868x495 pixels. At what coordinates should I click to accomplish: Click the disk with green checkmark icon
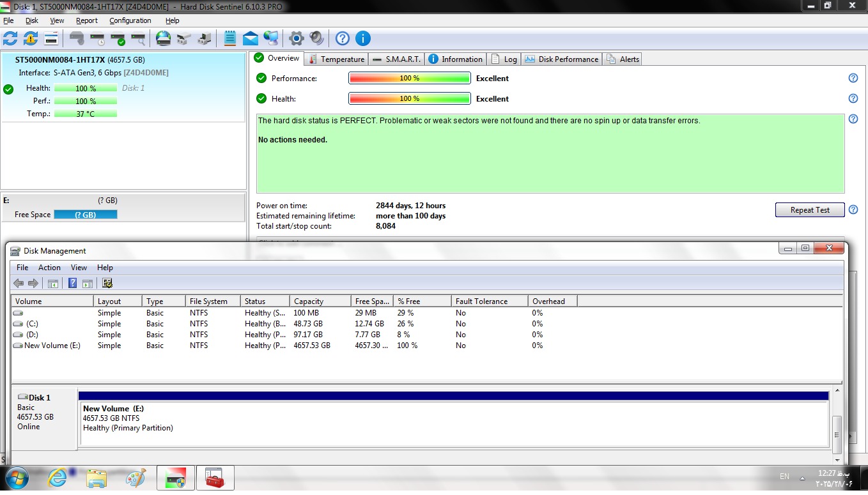pos(118,38)
